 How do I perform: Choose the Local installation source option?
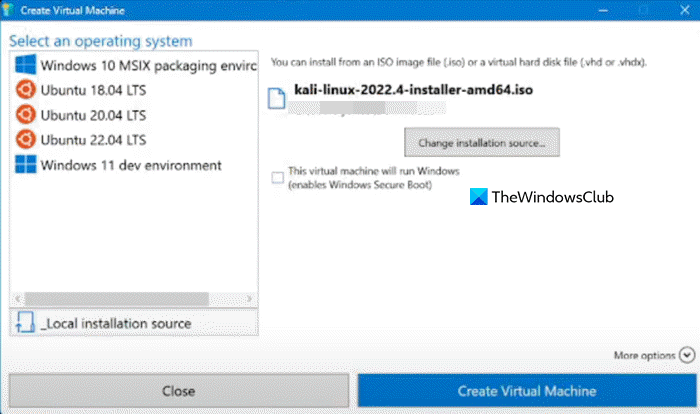pos(116,323)
